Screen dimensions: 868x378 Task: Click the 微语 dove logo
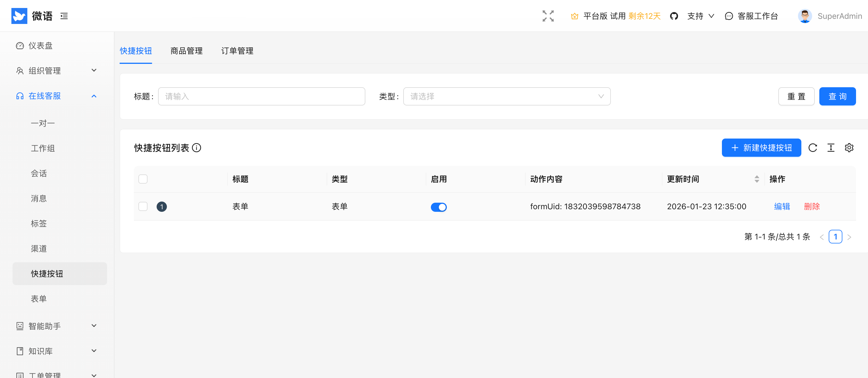point(19,16)
